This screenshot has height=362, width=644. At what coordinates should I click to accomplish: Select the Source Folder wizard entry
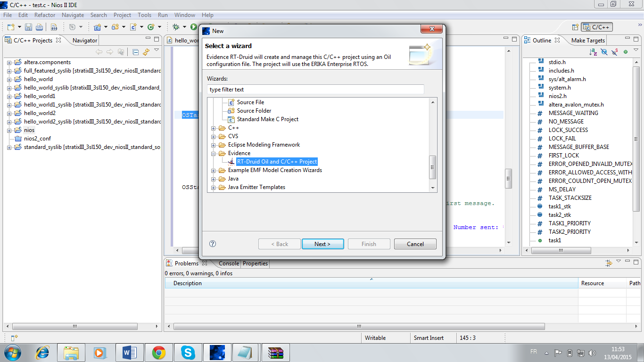click(254, 111)
